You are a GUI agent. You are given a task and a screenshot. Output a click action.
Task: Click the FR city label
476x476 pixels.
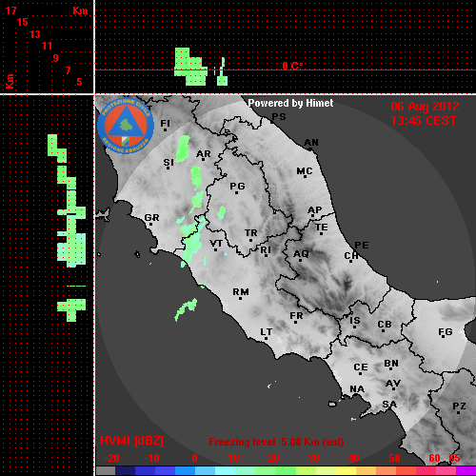click(296, 316)
